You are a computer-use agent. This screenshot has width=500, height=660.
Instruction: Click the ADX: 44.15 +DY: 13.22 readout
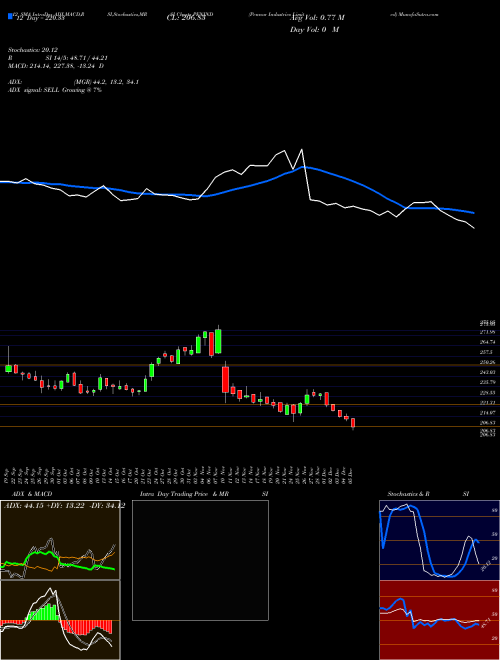[64, 506]
